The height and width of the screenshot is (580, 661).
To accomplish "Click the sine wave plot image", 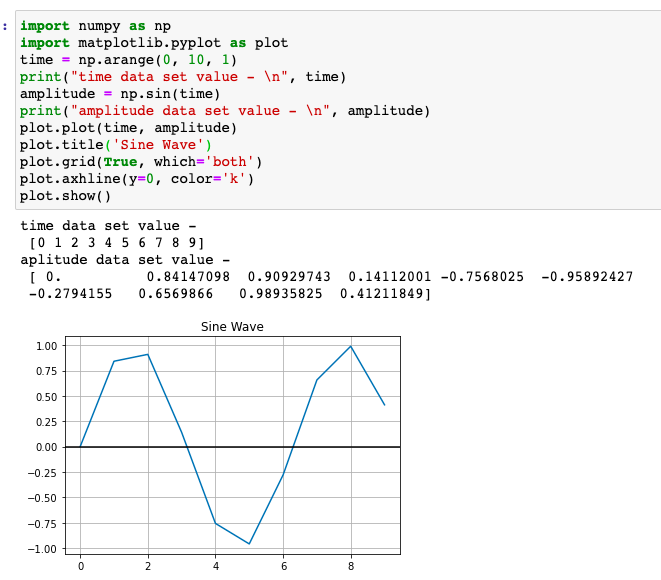I will (x=214, y=446).
